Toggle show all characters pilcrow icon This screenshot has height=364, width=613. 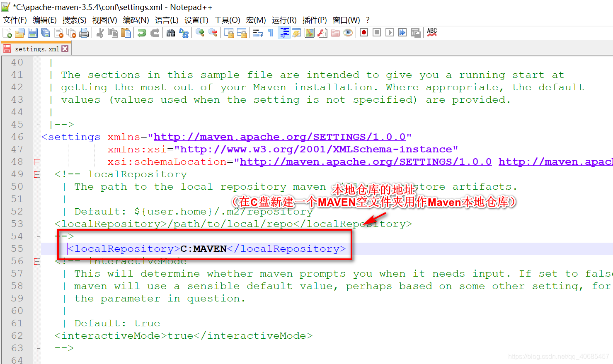coord(271,33)
